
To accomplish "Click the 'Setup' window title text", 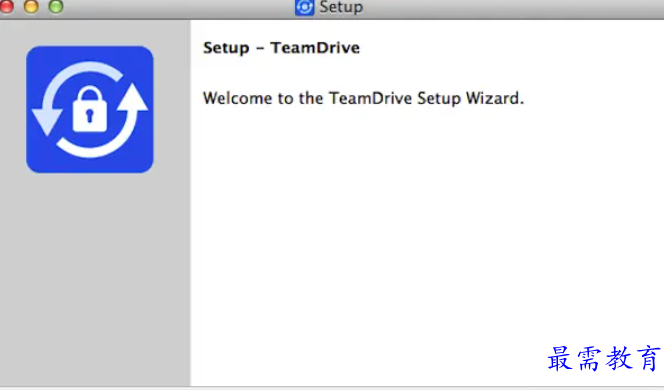I will [x=341, y=7].
